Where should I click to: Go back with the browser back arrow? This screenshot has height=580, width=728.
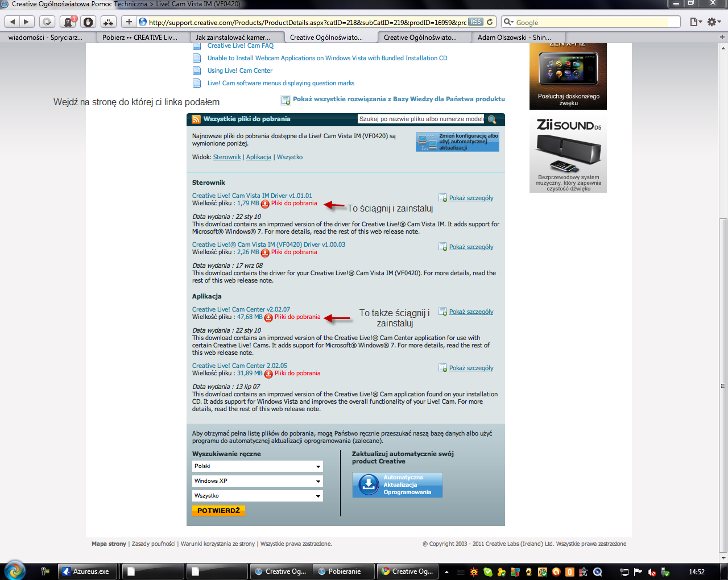13,22
